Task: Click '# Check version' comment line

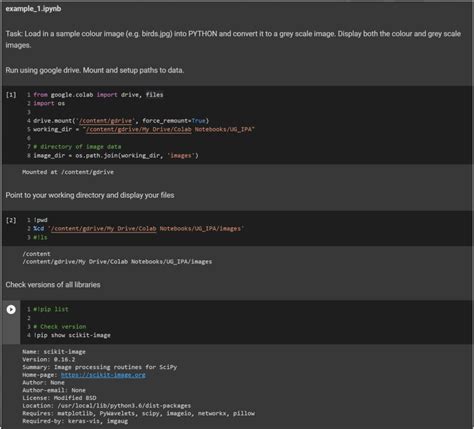Action: (x=60, y=327)
